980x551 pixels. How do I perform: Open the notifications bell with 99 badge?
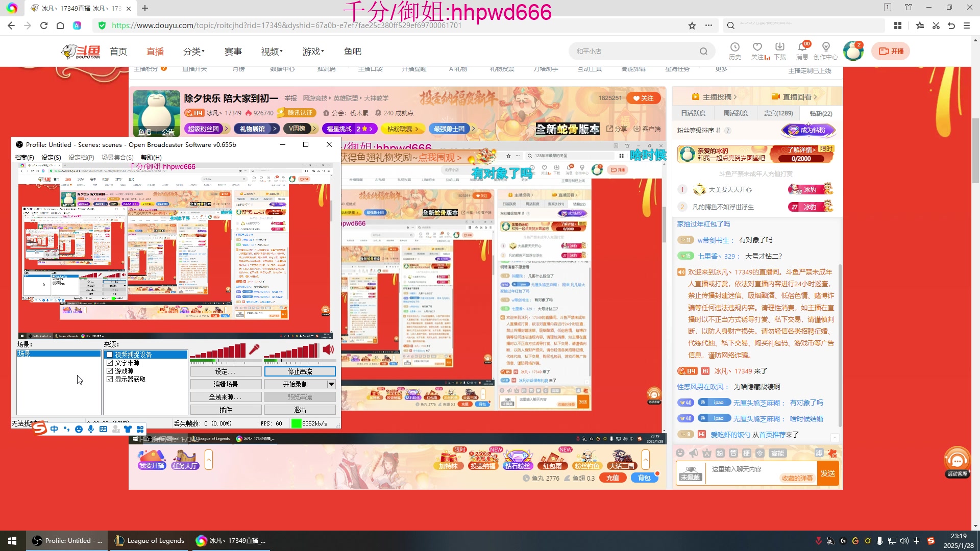tap(803, 47)
